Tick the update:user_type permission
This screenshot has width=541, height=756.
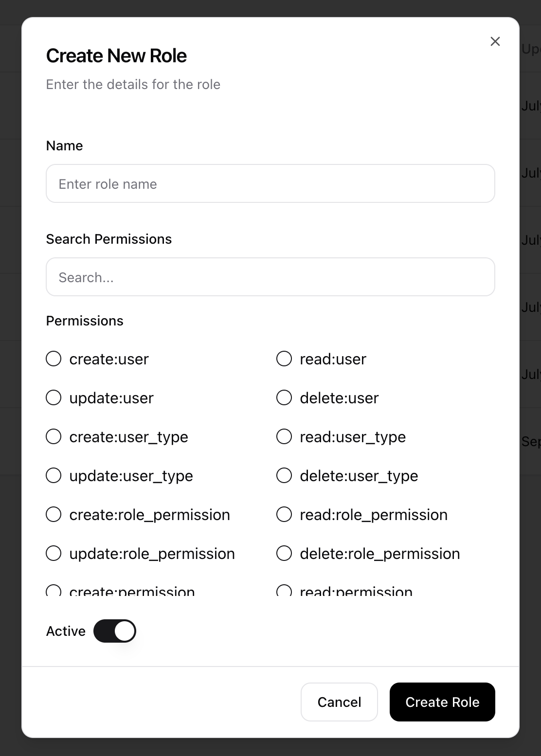pos(54,476)
